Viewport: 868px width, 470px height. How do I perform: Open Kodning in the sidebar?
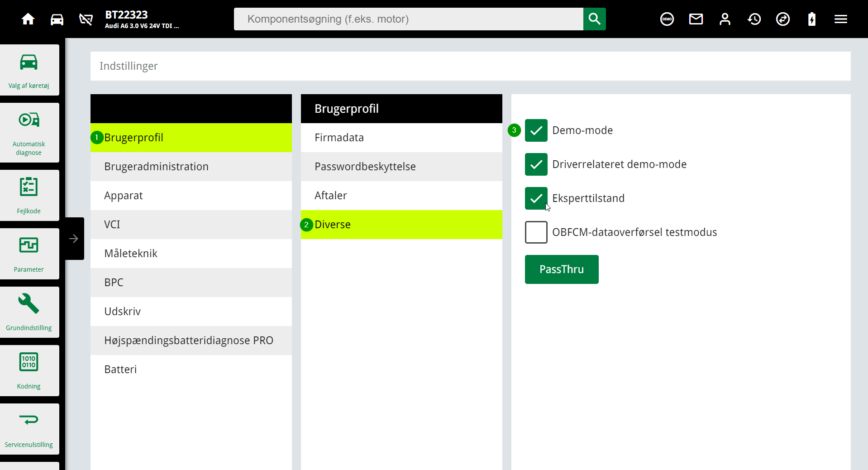pyautogui.click(x=29, y=370)
